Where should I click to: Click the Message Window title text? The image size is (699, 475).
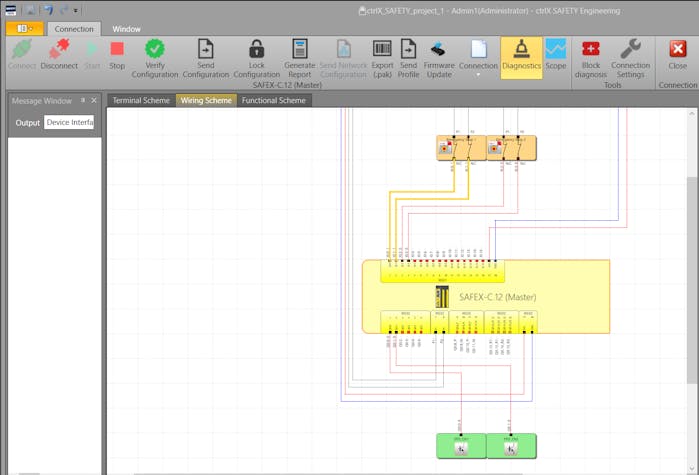click(41, 101)
